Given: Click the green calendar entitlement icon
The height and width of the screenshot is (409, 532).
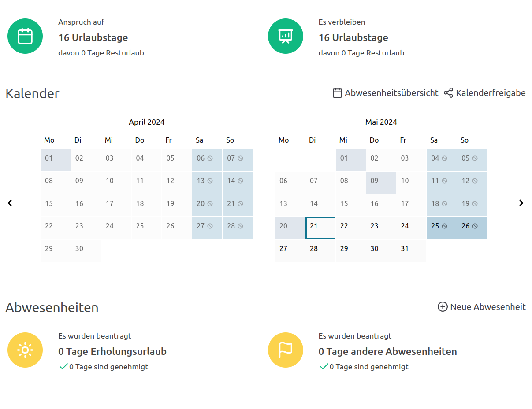Looking at the screenshot, I should pyautogui.click(x=25, y=36).
